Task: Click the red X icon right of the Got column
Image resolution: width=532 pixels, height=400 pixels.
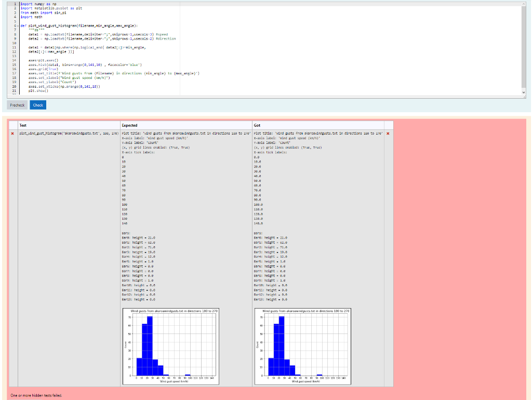Action: pyautogui.click(x=388, y=133)
